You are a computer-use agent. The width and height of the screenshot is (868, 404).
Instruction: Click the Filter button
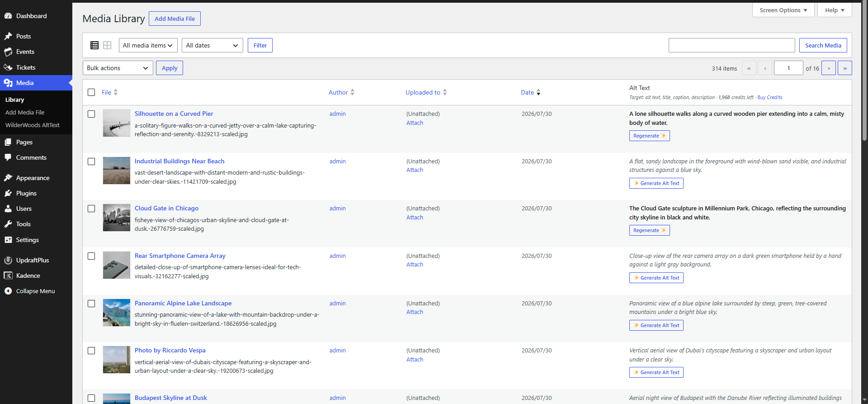point(260,45)
